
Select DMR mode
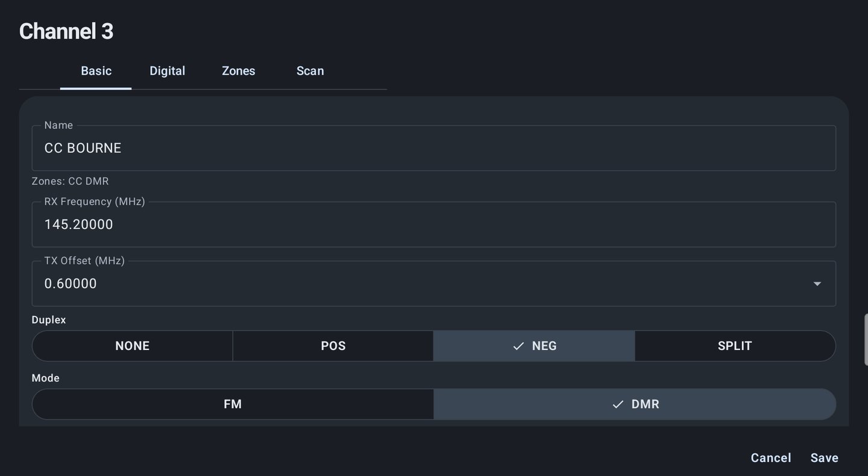pos(635,404)
